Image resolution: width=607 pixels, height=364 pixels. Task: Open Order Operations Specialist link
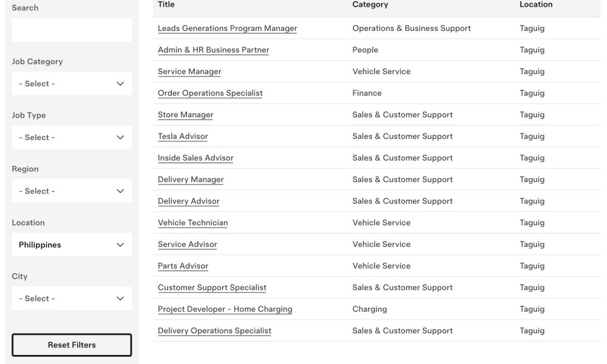(x=210, y=93)
